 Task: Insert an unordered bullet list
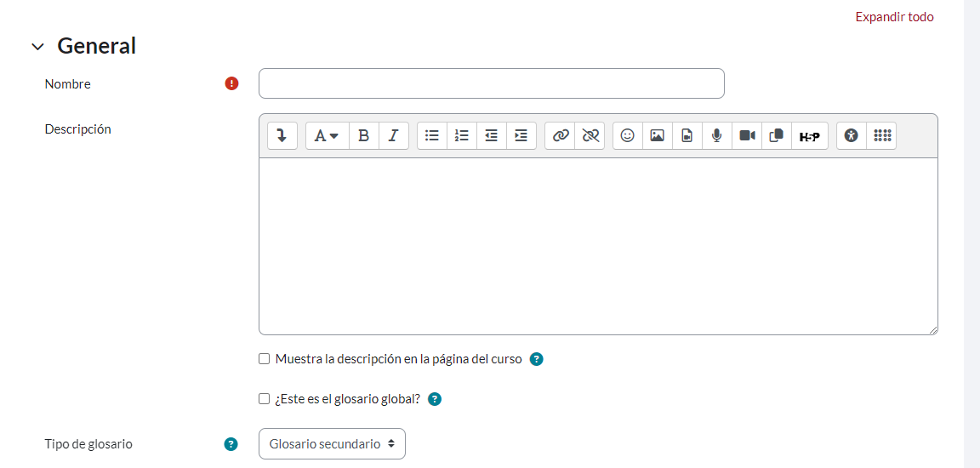[432, 135]
